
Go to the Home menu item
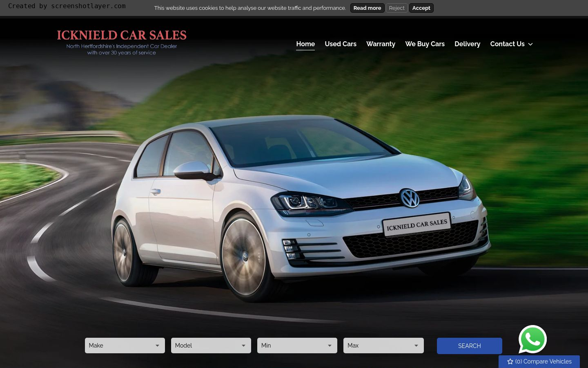[305, 44]
